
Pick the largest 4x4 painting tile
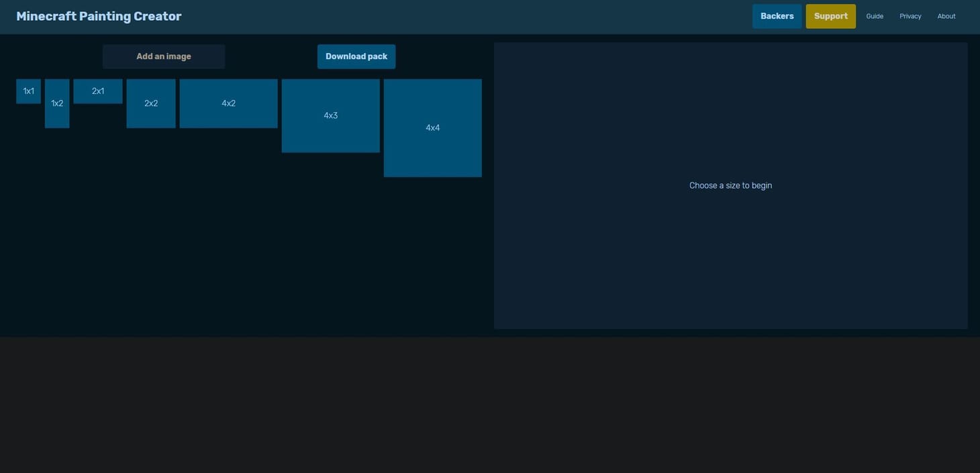(432, 127)
